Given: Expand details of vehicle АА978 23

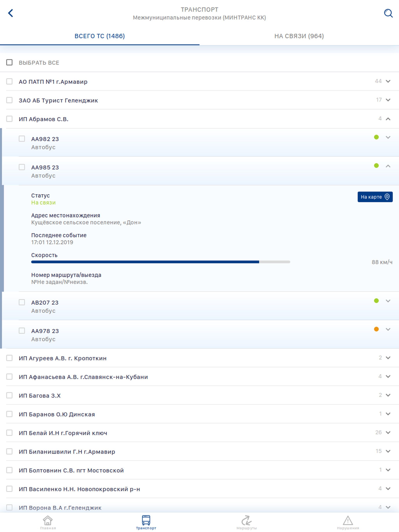Looking at the screenshot, I should 388,329.
